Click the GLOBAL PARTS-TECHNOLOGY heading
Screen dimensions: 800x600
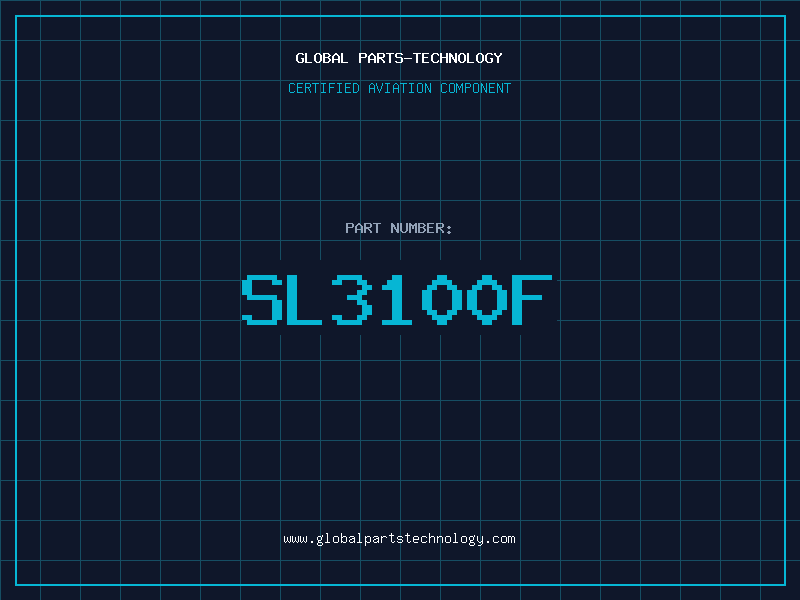[399, 58]
